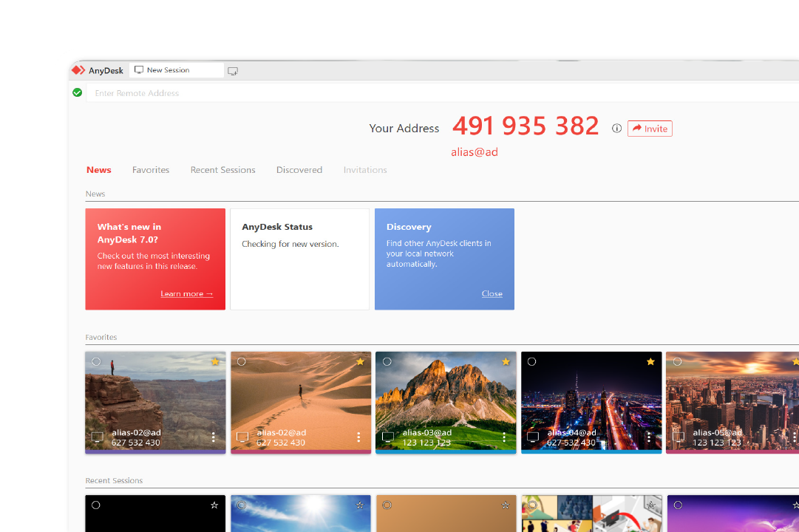Open the Recent Sessions tab
This screenshot has width=799, height=532.
(x=222, y=170)
